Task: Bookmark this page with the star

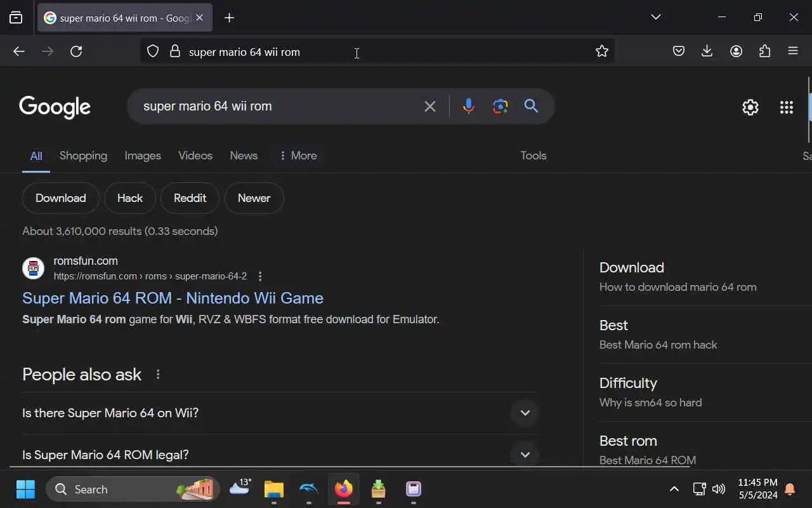Action: coord(602,51)
